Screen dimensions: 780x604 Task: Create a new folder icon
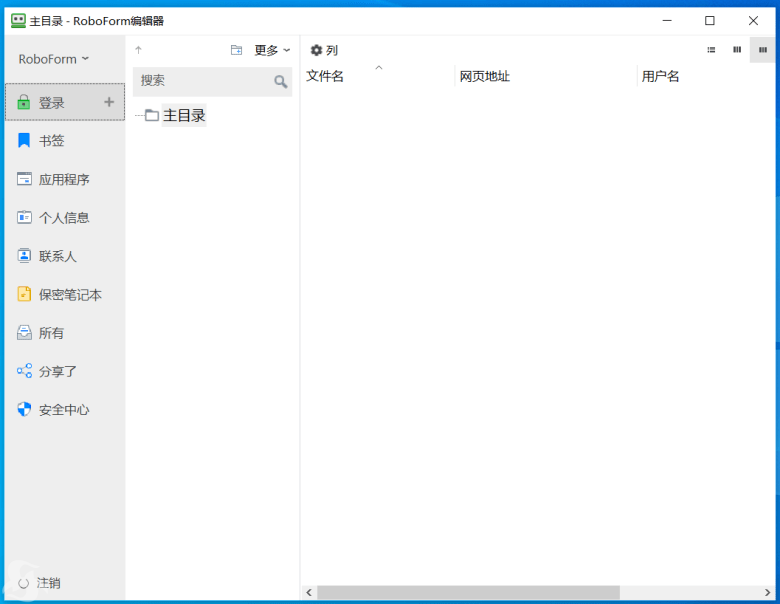[236, 50]
